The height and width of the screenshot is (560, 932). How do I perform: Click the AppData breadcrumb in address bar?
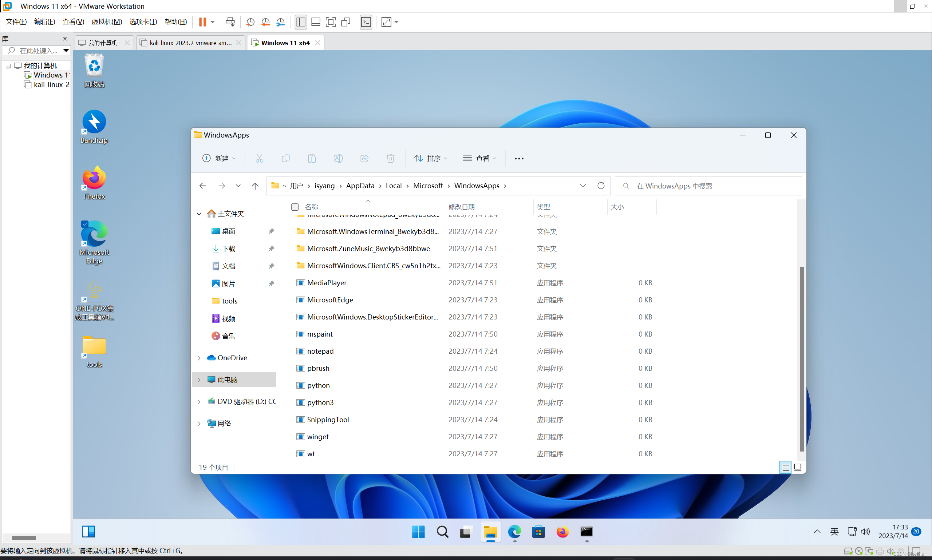(x=360, y=186)
